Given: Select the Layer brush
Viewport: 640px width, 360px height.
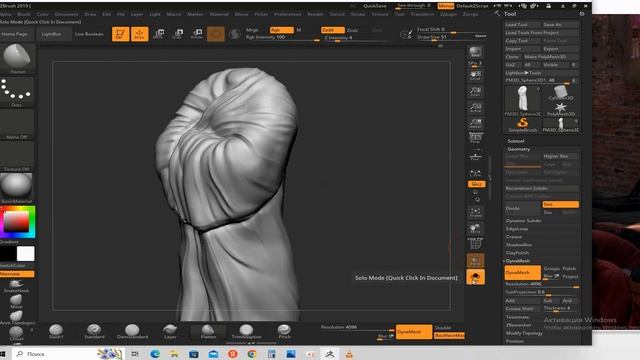Looking at the screenshot, I should click(170, 331).
